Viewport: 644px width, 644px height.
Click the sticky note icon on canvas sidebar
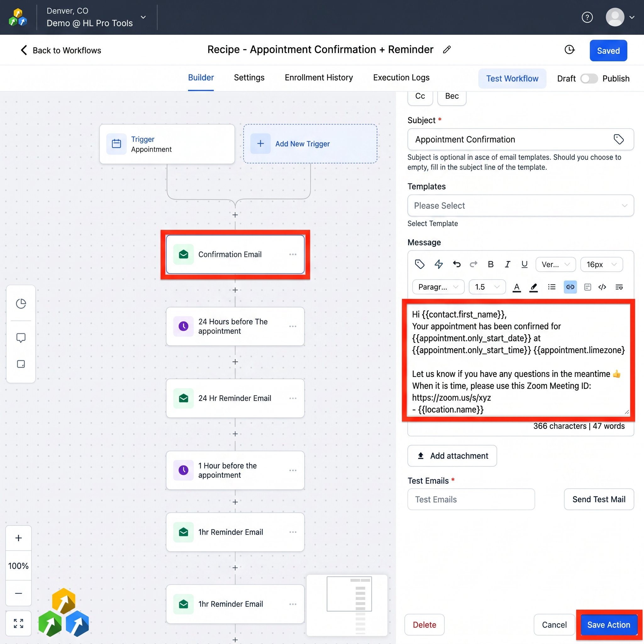click(x=21, y=364)
